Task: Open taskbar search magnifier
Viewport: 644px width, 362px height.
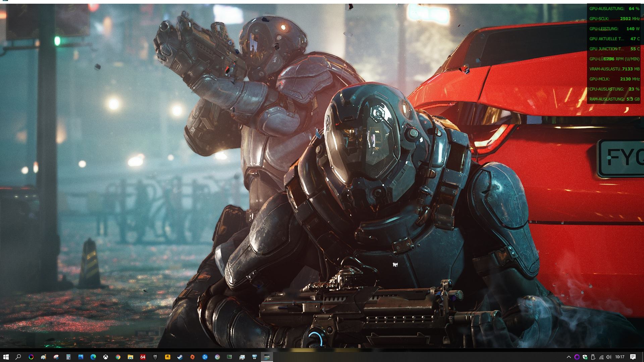Action: (18, 357)
